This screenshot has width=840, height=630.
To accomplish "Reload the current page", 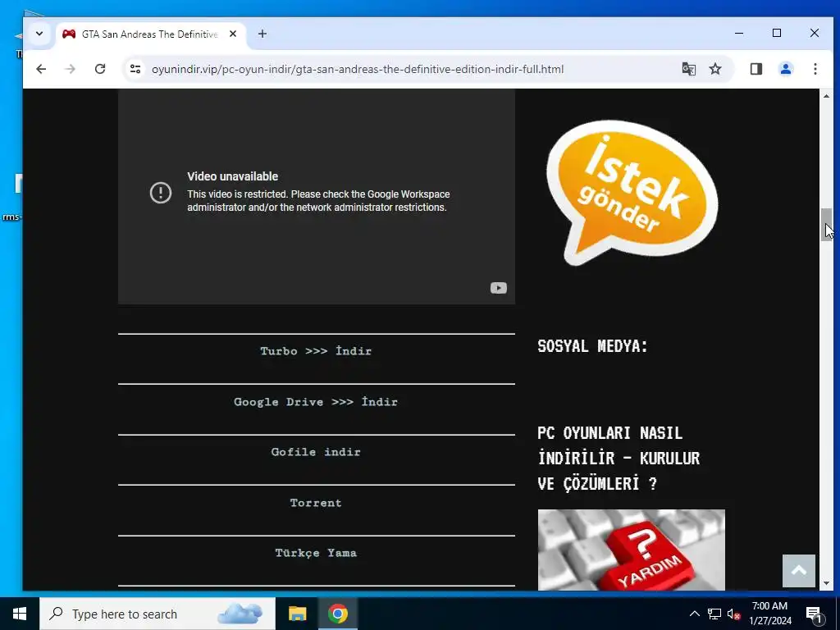I will (x=99, y=69).
